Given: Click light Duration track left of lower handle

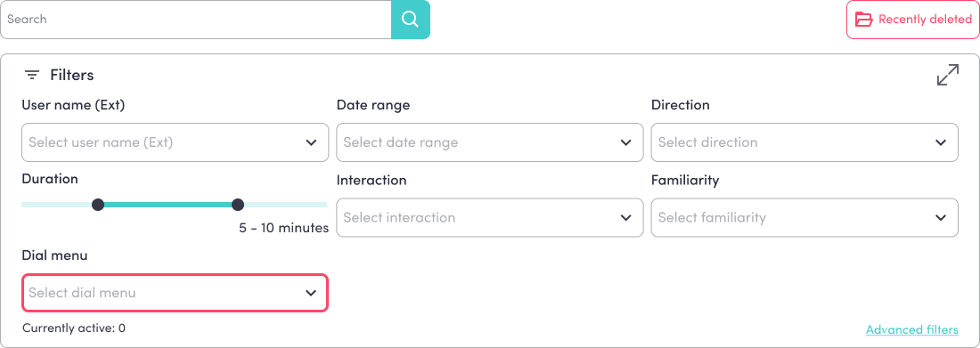Looking at the screenshot, I should (56, 205).
